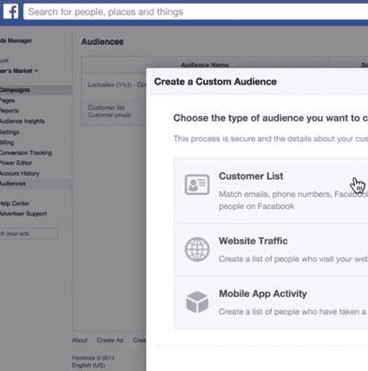Click the English (US) language link
Viewport: 368px width, 371px height.
(88, 365)
